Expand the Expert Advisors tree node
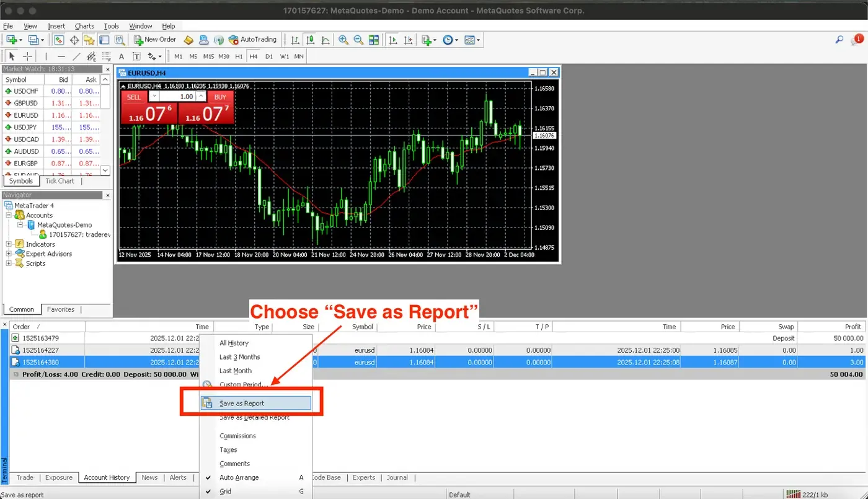 point(9,254)
